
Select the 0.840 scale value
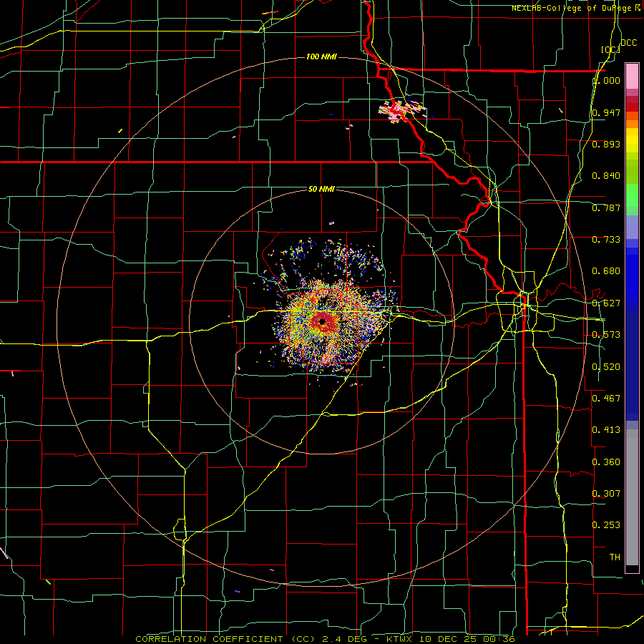point(606,176)
